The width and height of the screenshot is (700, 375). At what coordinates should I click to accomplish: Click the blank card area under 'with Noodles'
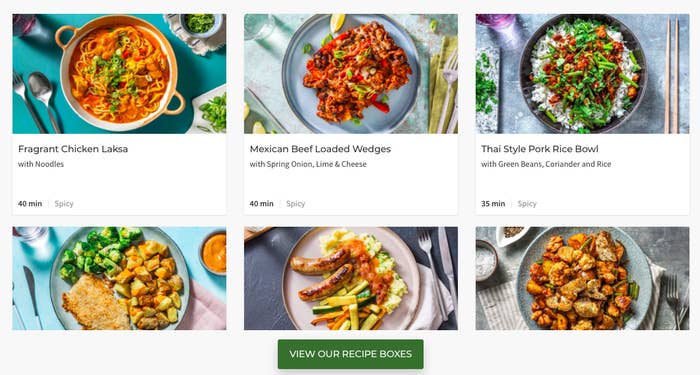(x=119, y=184)
